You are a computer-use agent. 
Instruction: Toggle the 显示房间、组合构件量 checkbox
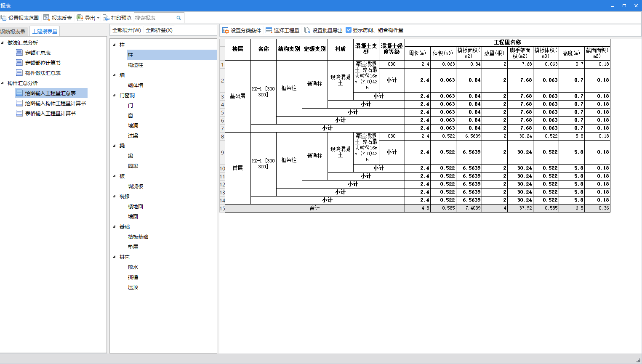click(x=349, y=30)
